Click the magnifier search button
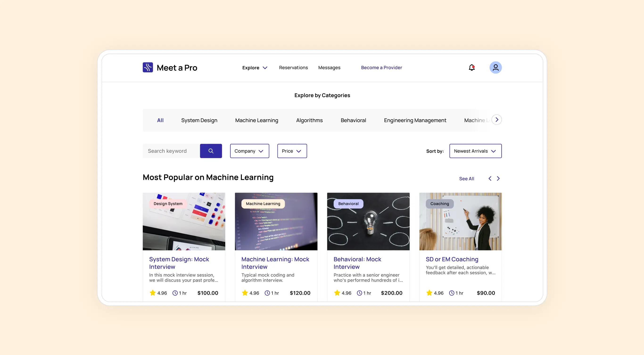 point(211,151)
